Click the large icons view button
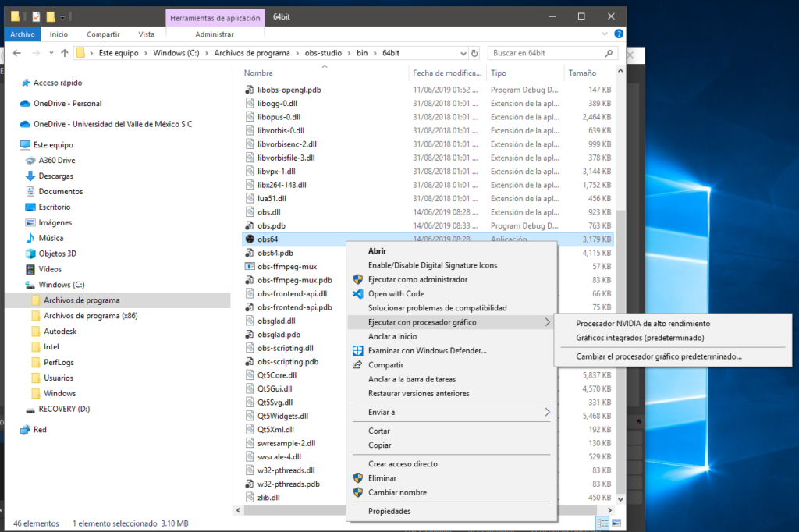Image resolution: width=799 pixels, height=532 pixels. 616,523
